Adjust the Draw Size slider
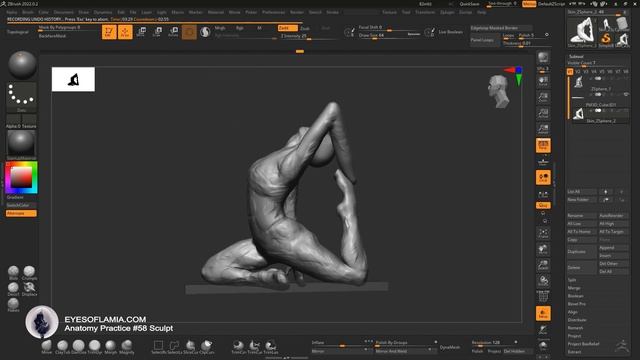640x360 pixels. pos(389,36)
